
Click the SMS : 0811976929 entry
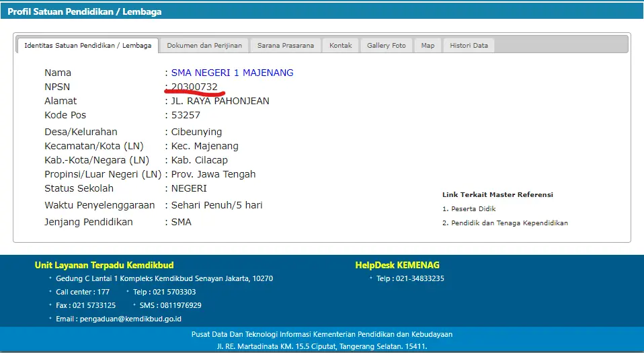click(171, 305)
